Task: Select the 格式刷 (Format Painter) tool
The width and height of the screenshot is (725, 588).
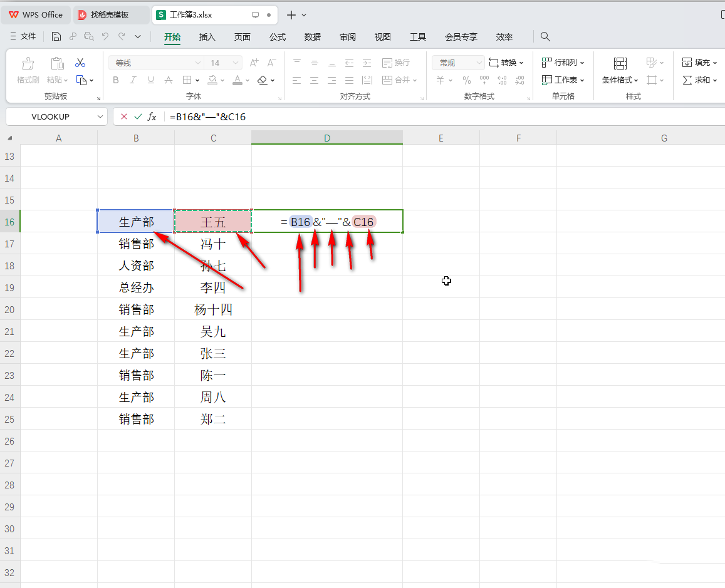Action: coord(27,69)
